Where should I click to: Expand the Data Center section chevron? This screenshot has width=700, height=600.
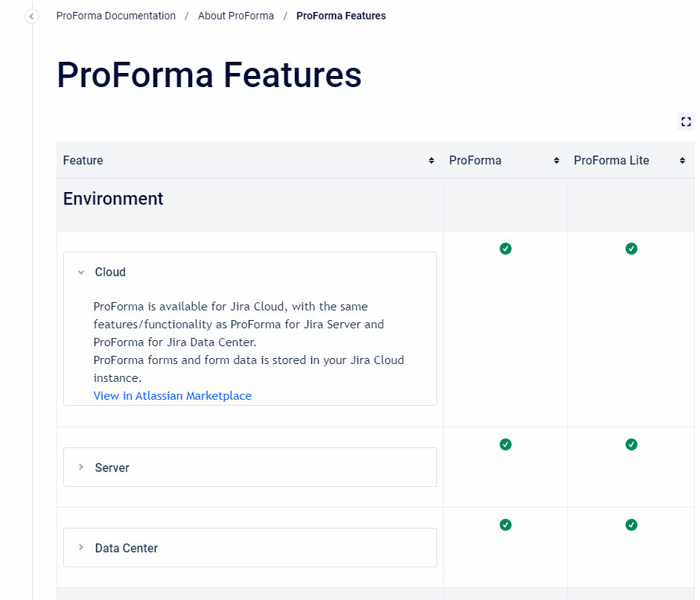pyautogui.click(x=81, y=547)
